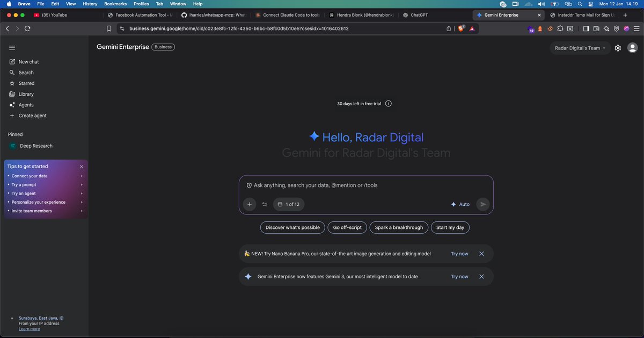Open the account profile avatar
644x338 pixels.
(633, 48)
